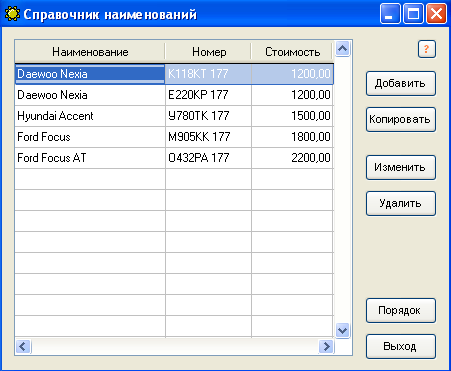Screen dimensions: 451x371
Task: Click the horizontal scrollbar right arrow
Action: [x=326, y=347]
